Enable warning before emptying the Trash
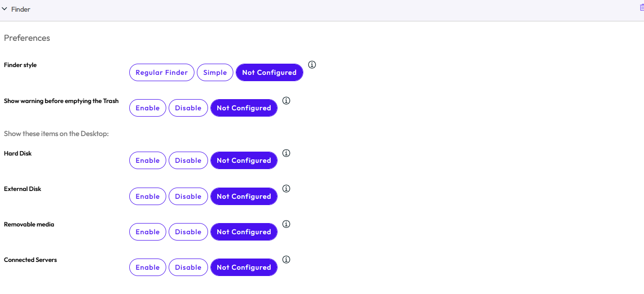The height and width of the screenshot is (294, 644). pyautogui.click(x=148, y=108)
